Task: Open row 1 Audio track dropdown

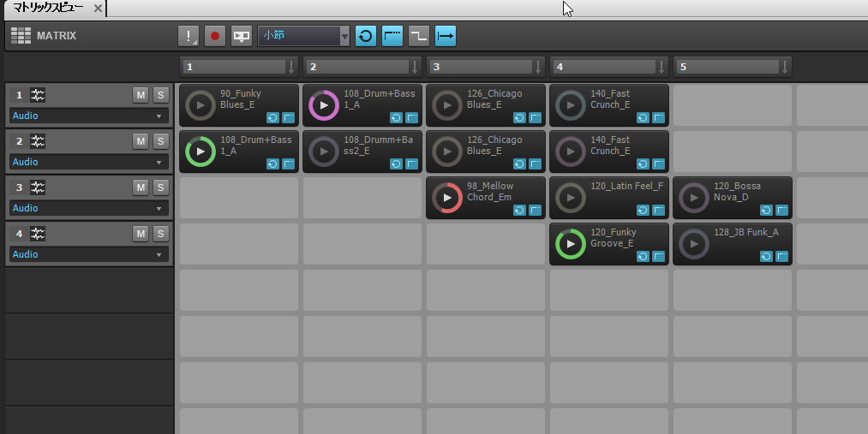Action: [88, 116]
